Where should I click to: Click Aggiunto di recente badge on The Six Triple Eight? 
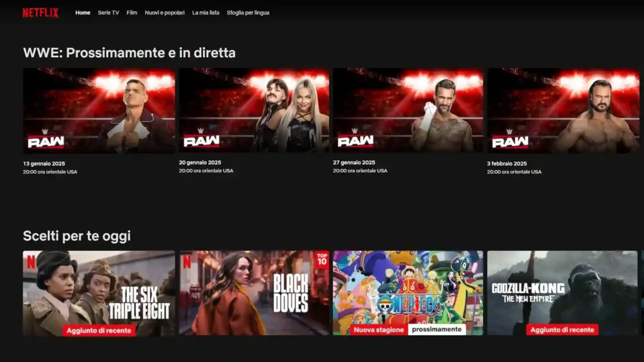(99, 331)
